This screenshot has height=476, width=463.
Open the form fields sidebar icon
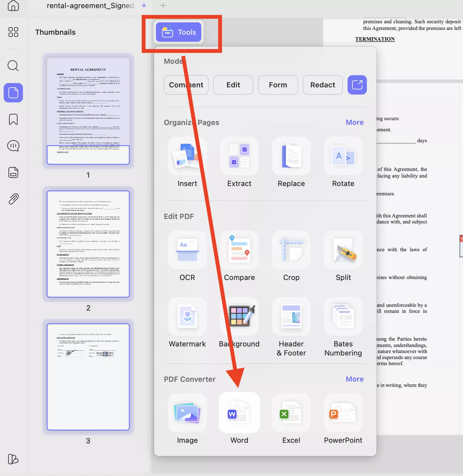13,172
